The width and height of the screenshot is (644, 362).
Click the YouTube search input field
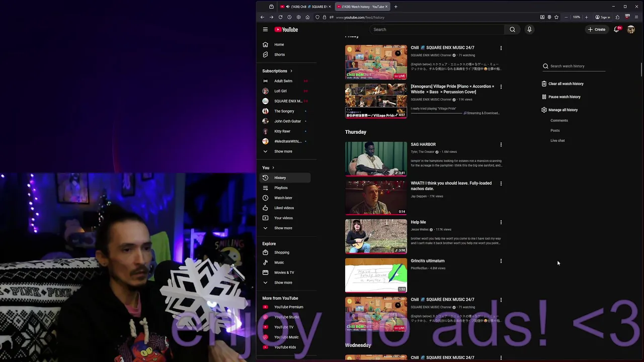[x=437, y=30]
